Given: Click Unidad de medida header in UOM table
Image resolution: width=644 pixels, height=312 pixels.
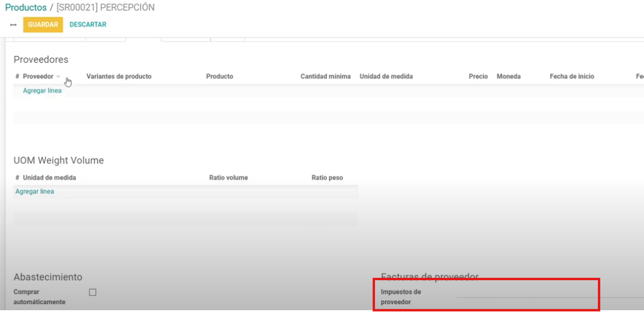Looking at the screenshot, I should 49,178.
